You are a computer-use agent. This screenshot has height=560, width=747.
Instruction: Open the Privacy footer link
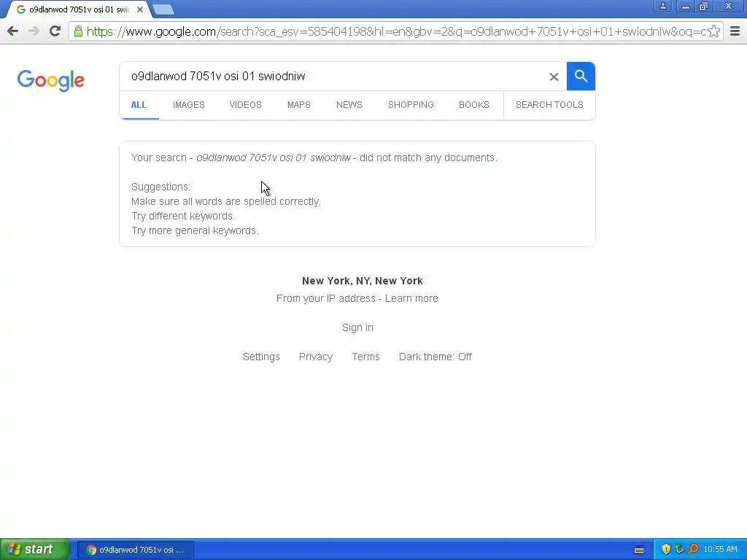(316, 357)
